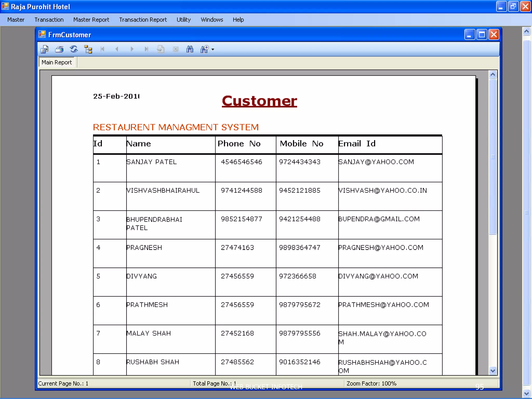Click the Print Report icon

(59, 49)
